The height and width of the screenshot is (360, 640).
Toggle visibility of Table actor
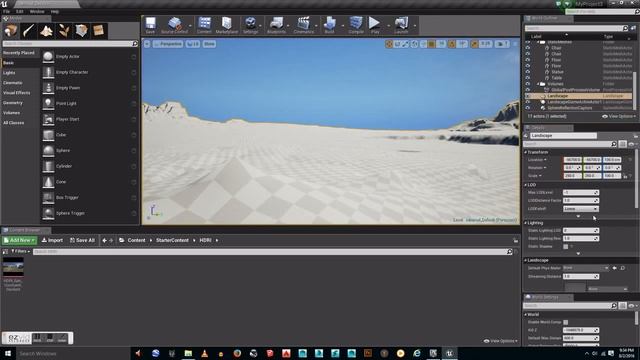[527, 78]
